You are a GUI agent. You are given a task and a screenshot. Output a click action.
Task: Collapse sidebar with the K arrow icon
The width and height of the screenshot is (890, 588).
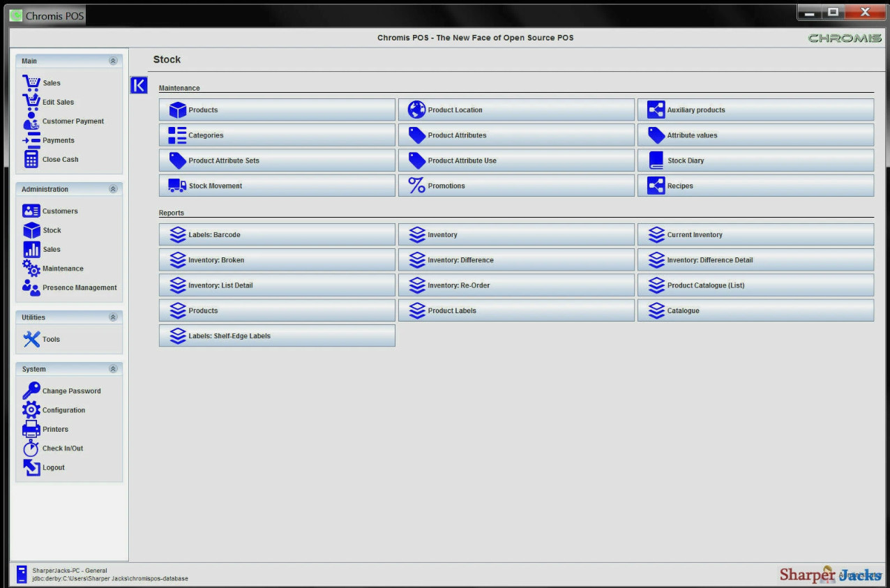(x=139, y=85)
